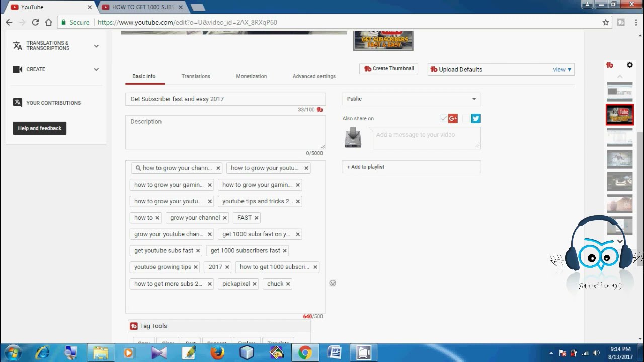Click TubeBuddy extension icon in Chrome toolbar
The width and height of the screenshot is (644, 362).
[621, 22]
